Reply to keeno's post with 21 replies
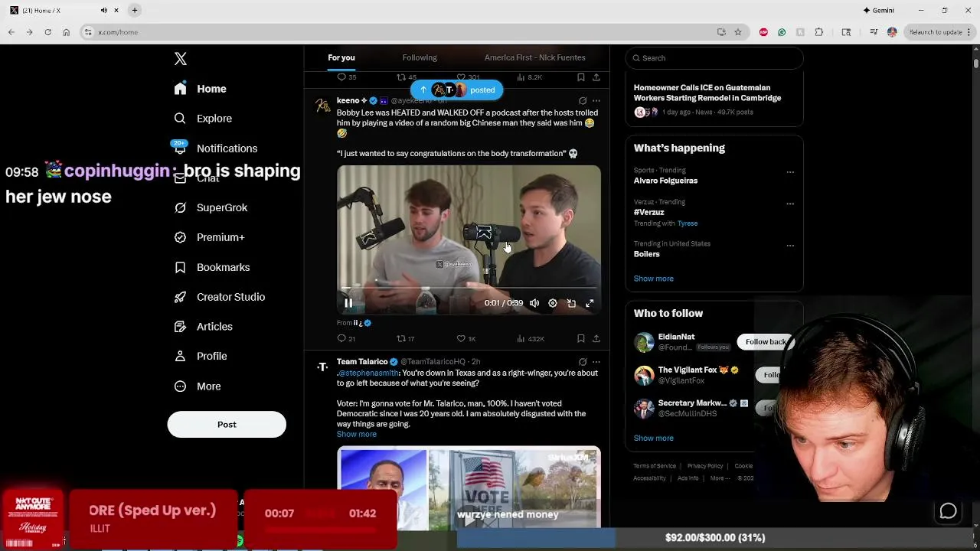The image size is (980, 551). pos(346,338)
